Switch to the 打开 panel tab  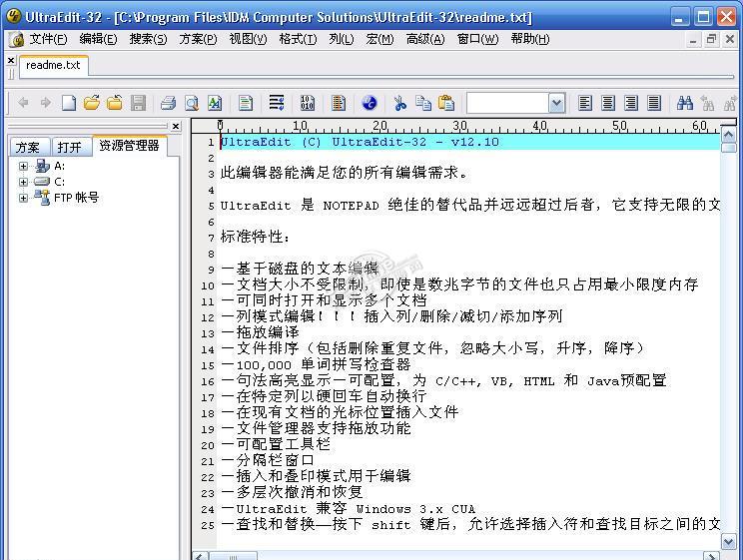pos(69,148)
